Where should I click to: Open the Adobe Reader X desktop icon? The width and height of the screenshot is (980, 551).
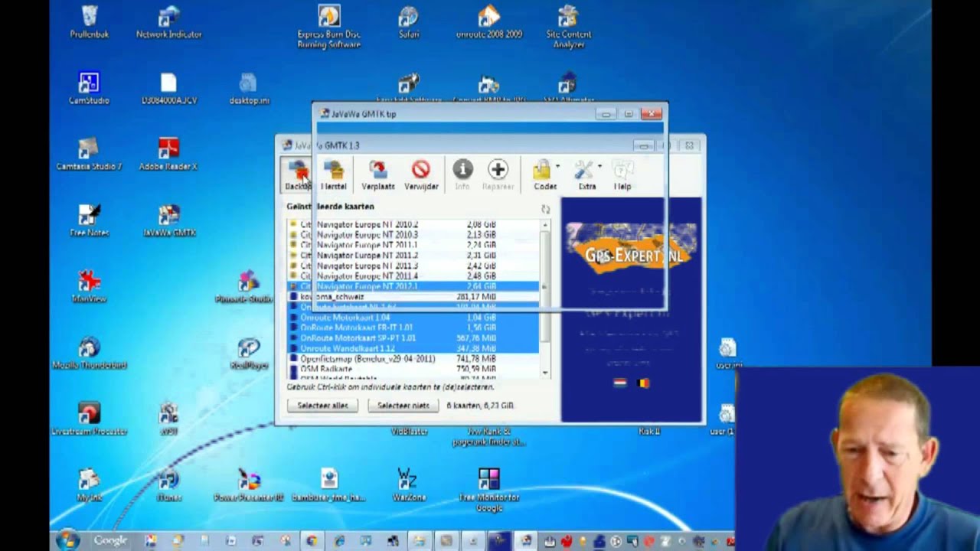point(168,154)
